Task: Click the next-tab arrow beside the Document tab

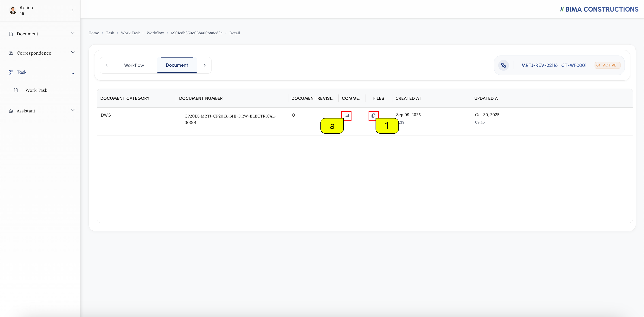Action: point(204,65)
